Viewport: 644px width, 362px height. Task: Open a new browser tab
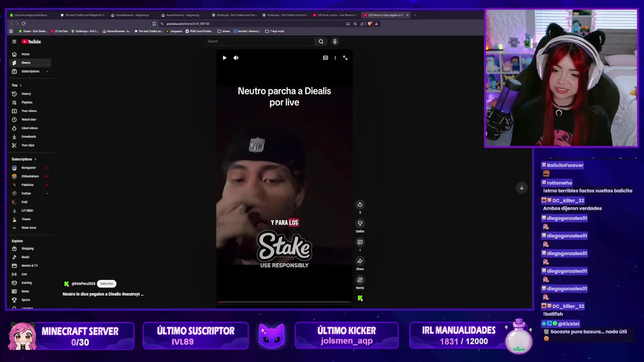pos(415,15)
